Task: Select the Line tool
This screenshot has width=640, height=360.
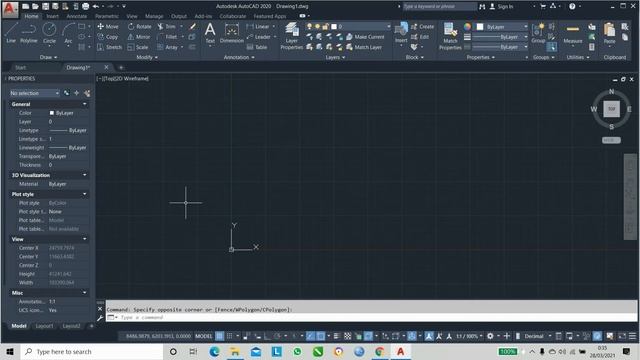Action: click(x=11, y=33)
